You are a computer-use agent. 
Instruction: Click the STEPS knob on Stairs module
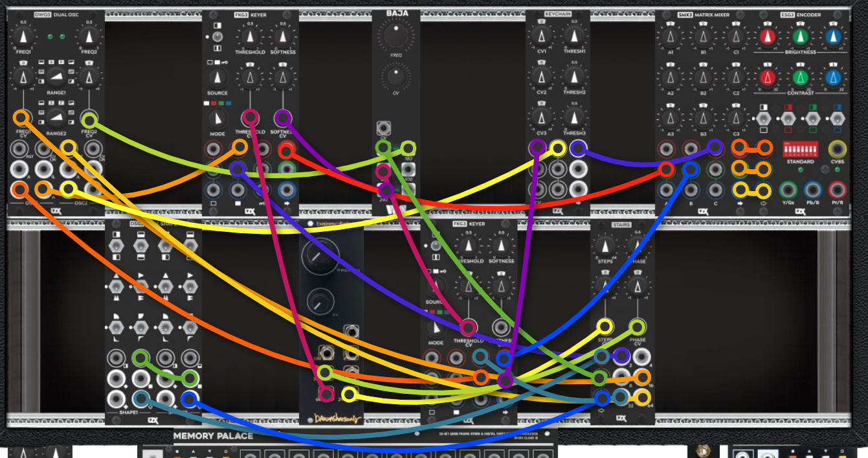(605, 246)
